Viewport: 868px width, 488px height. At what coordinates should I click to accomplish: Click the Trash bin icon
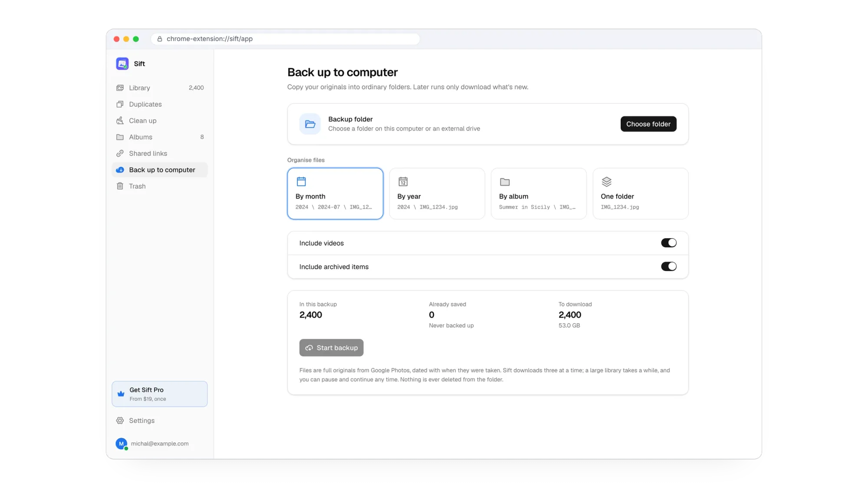tap(120, 186)
